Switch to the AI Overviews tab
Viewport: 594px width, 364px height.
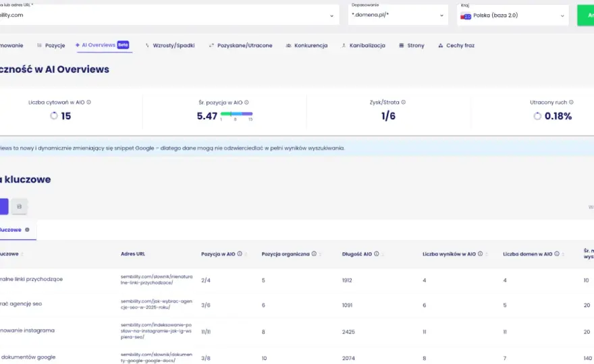[103, 45]
